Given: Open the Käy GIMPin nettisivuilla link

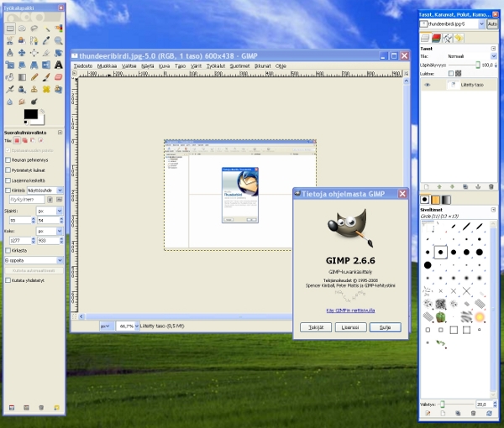Looking at the screenshot, I should [350, 311].
